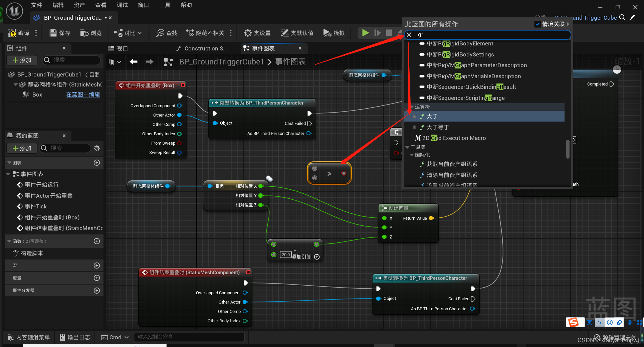Toggle the 情境关联 checkbox
Image resolution: width=644 pixels, height=347 pixels.
(x=538, y=24)
